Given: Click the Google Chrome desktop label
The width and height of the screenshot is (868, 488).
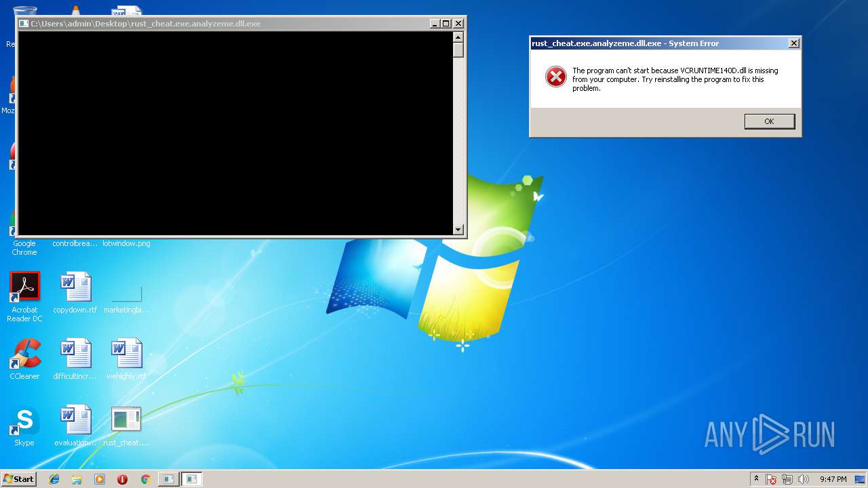Looking at the screenshot, I should pos(24,248).
